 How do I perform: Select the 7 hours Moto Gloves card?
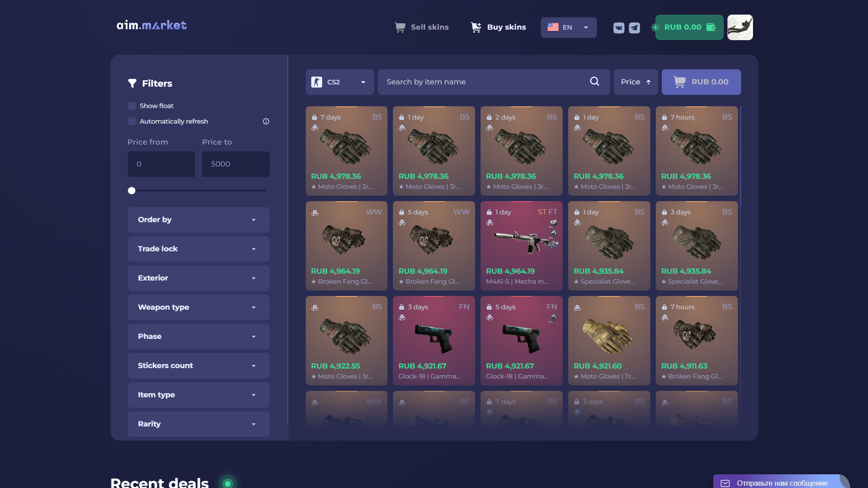[x=696, y=151]
